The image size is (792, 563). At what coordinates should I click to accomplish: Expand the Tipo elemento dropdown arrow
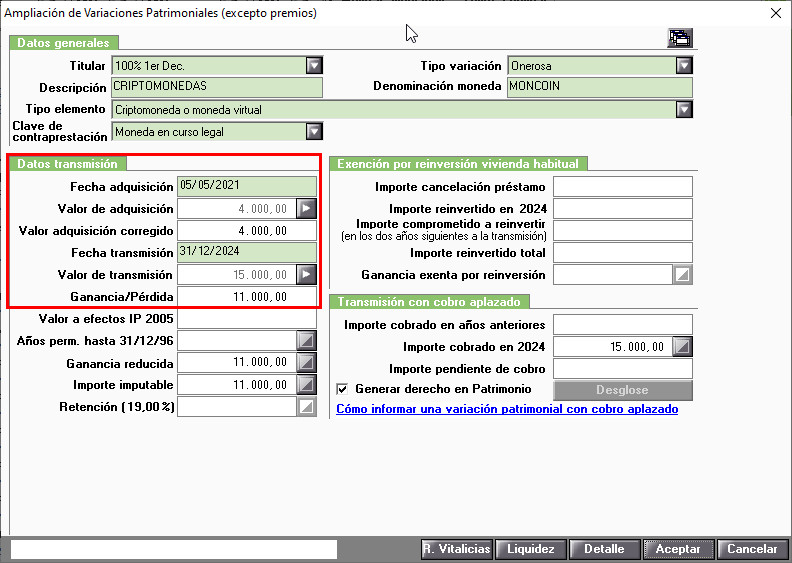[x=684, y=110]
